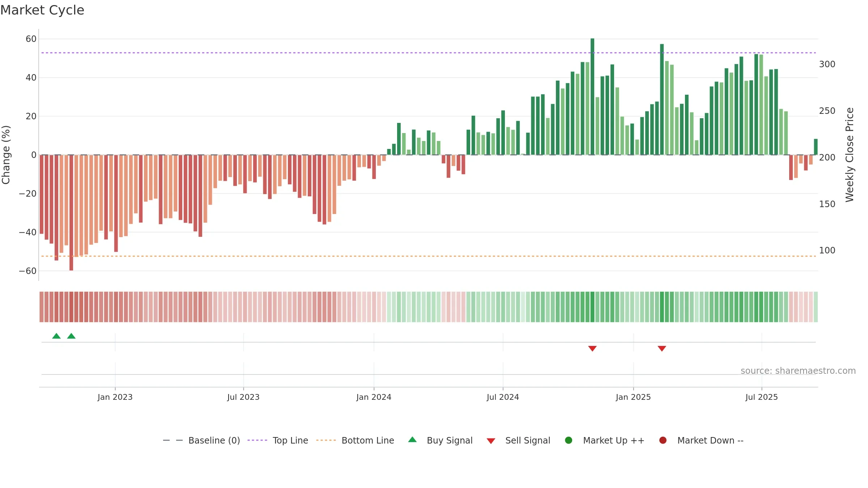Click the Jan 2025 axis label
The height and width of the screenshot is (488, 868).
[633, 397]
